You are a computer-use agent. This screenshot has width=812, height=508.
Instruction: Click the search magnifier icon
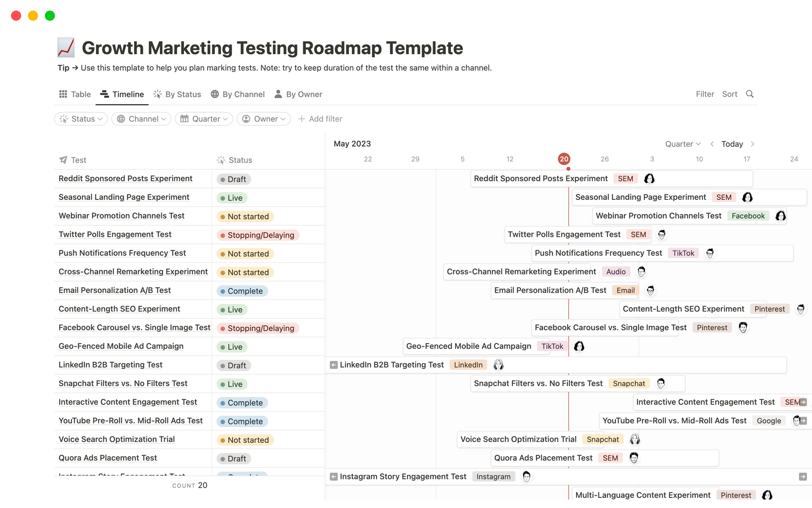(x=749, y=94)
